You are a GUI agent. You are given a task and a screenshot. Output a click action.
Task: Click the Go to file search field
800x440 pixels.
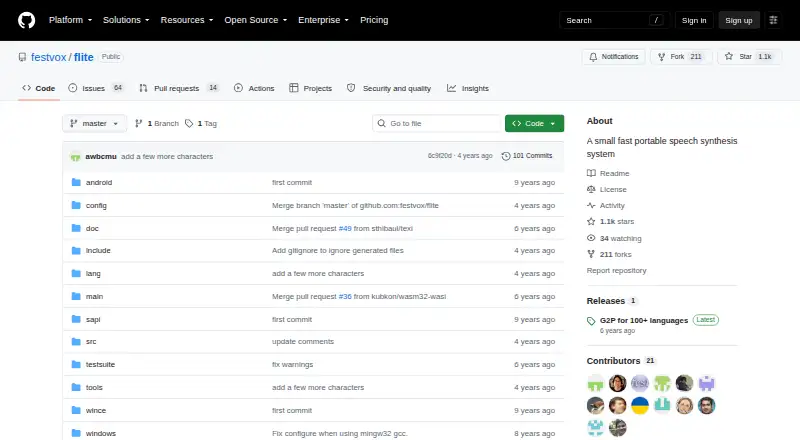tap(437, 124)
